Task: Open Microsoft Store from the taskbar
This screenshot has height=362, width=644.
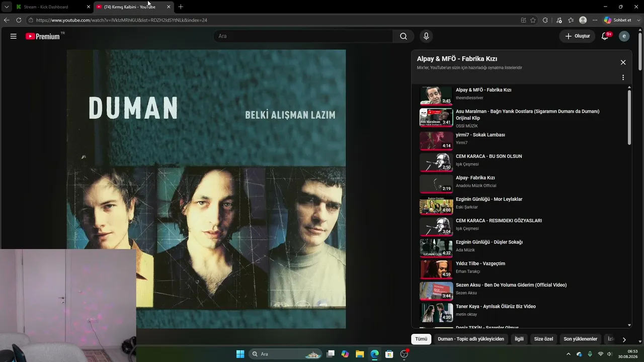Action: pos(389,354)
